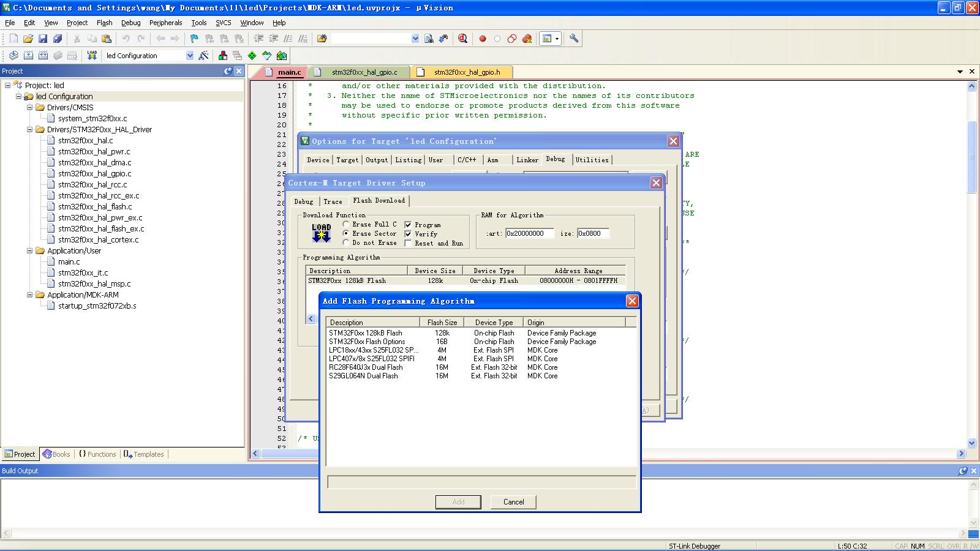The height and width of the screenshot is (551, 980).
Task: Click the Build Output panel pin icon
Action: click(x=963, y=471)
